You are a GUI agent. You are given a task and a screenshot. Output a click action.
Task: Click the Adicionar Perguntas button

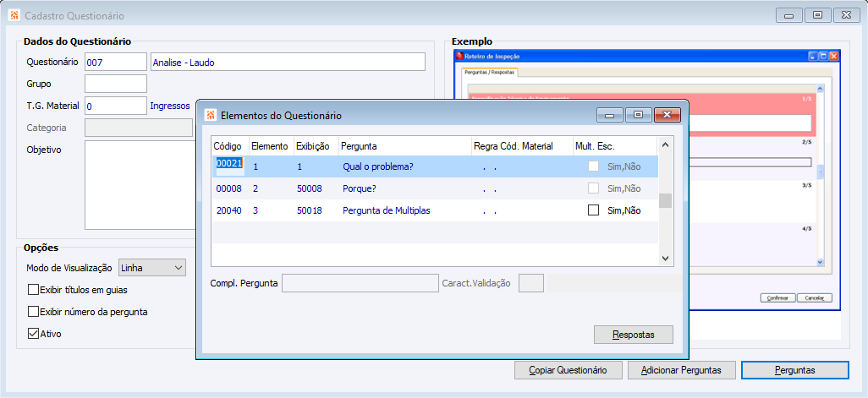[x=680, y=370]
